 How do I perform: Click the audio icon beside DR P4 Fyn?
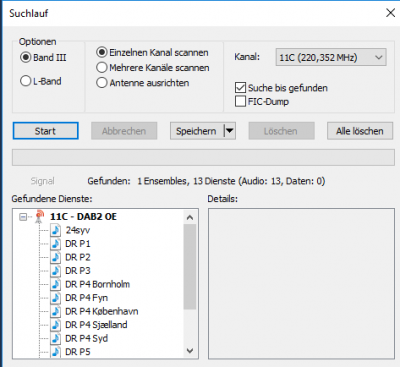coord(56,298)
